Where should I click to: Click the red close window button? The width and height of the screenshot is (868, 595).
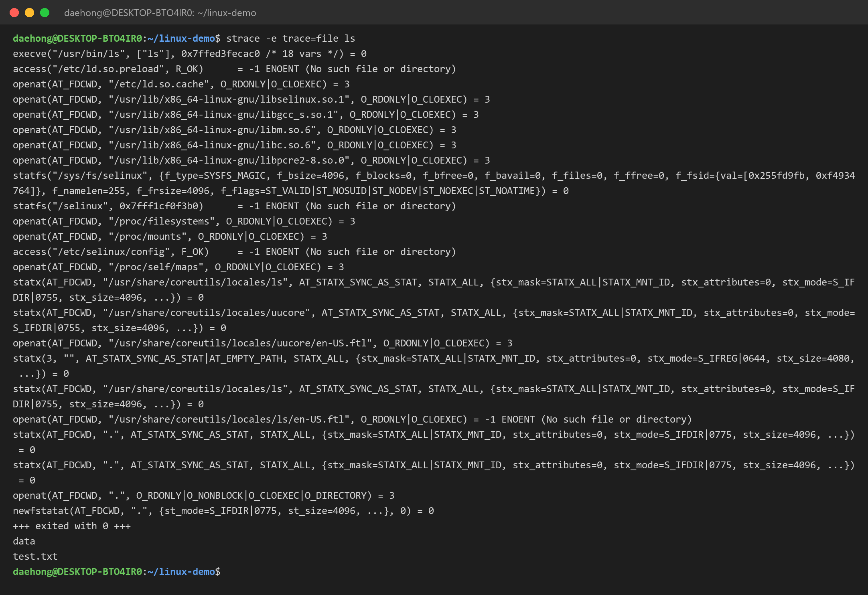click(14, 13)
